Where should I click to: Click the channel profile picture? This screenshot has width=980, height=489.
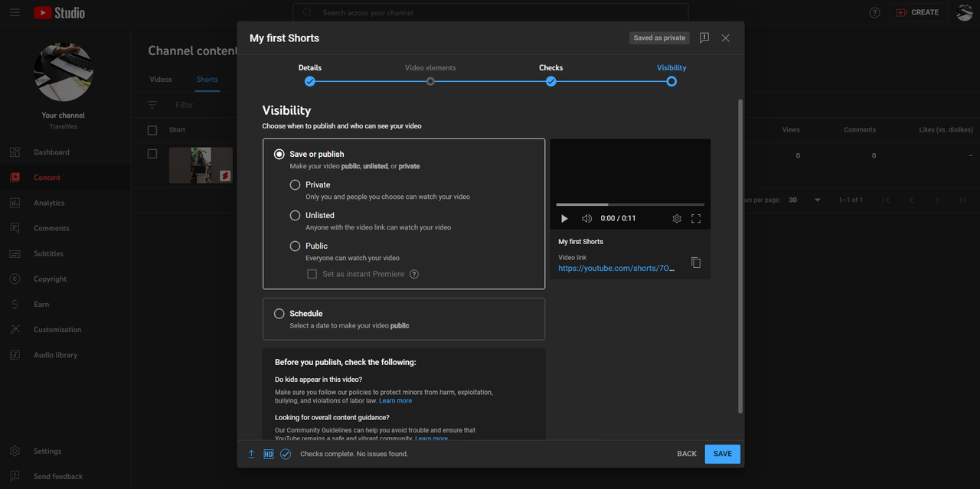point(64,72)
